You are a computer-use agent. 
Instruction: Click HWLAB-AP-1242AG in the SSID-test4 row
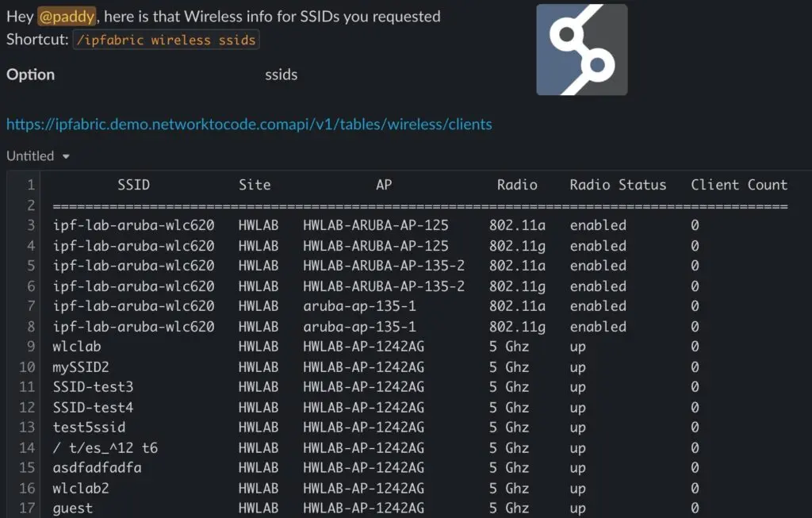click(363, 408)
